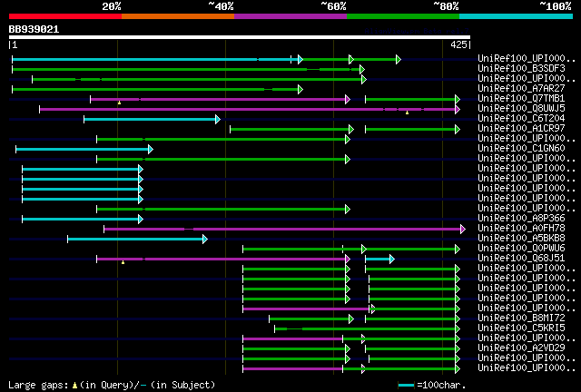Click the green alignment bar in A7AR27 row
Image resolution: width=581 pixels, height=392 pixels.
point(157,89)
